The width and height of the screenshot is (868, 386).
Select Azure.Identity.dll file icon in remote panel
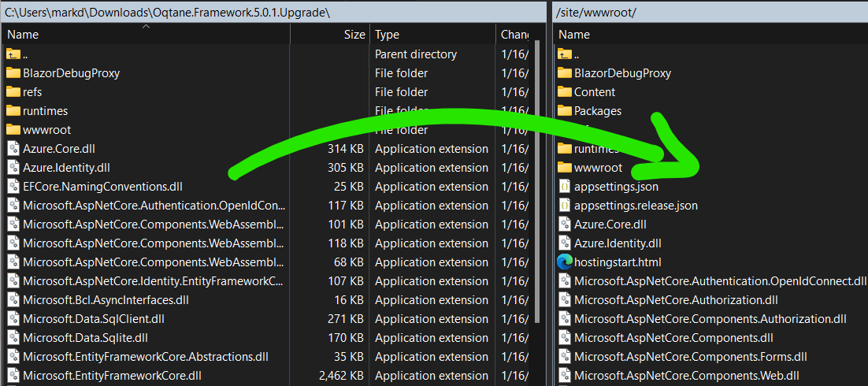point(564,243)
